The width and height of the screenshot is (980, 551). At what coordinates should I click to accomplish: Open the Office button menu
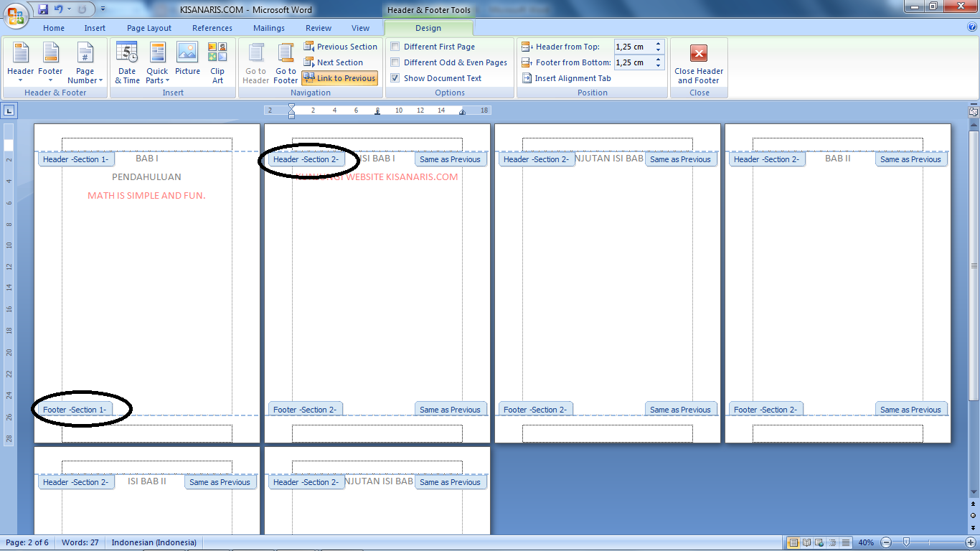15,15
